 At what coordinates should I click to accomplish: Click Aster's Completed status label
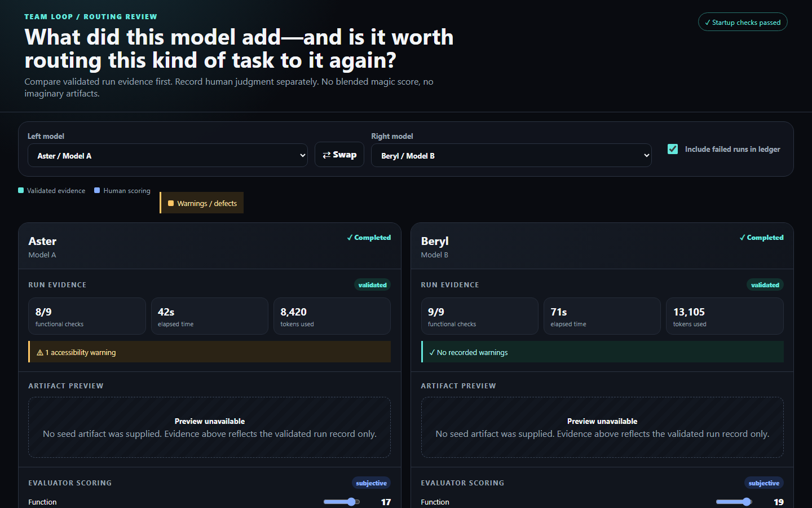[369, 238]
